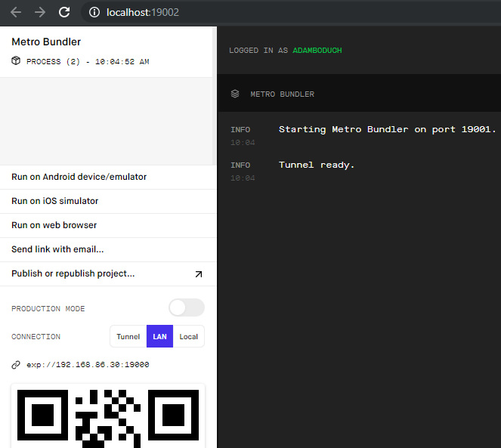Select the Tunnel connection option
501x448 pixels.
(x=128, y=336)
